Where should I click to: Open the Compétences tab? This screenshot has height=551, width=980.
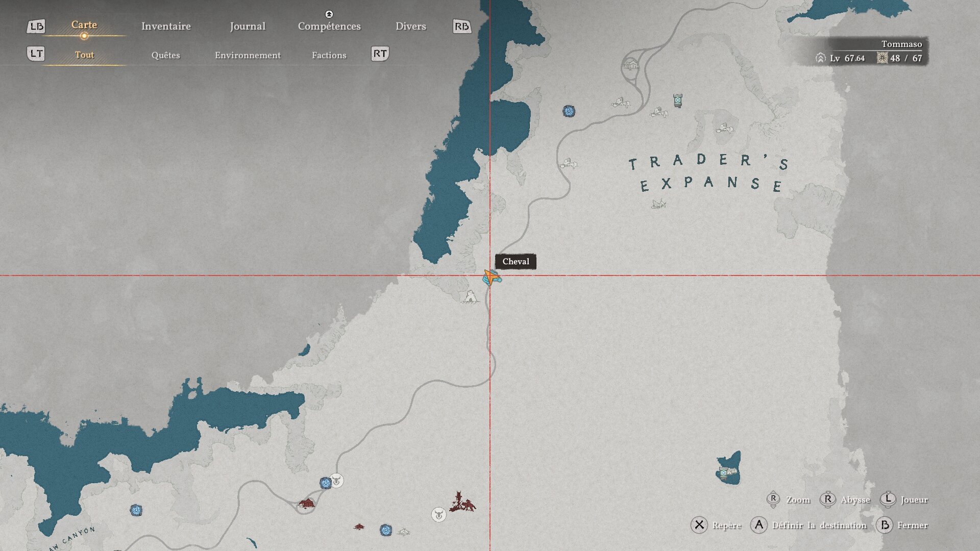pyautogui.click(x=329, y=26)
